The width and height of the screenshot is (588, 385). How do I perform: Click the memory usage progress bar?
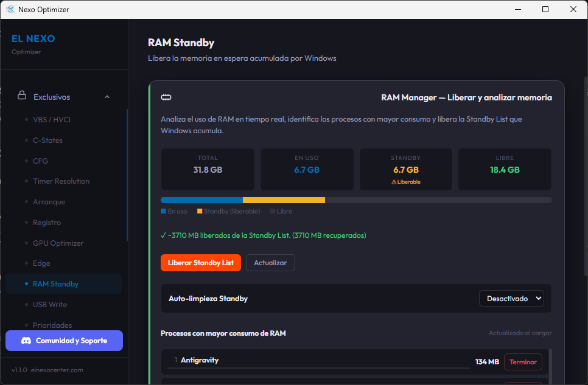356,200
